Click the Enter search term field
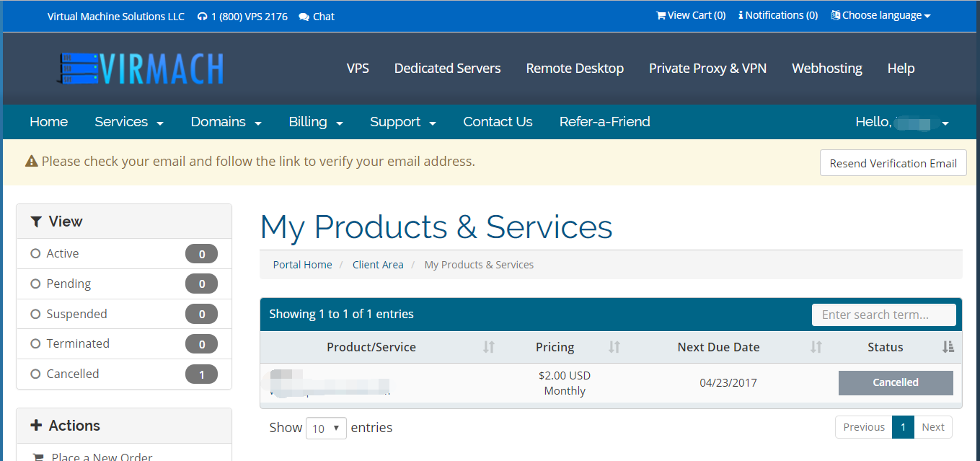This screenshot has height=461, width=980. (x=884, y=315)
